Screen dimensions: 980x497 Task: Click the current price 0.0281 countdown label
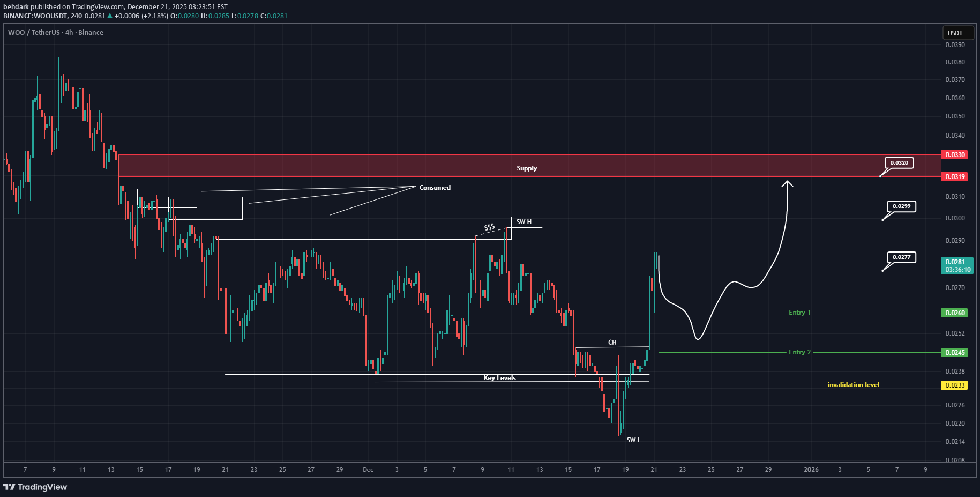pos(957,265)
